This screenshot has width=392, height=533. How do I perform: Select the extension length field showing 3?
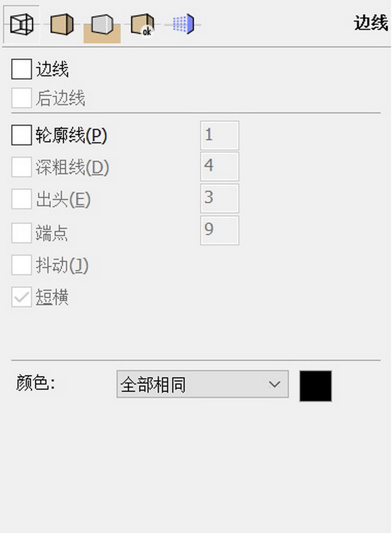coord(219,198)
